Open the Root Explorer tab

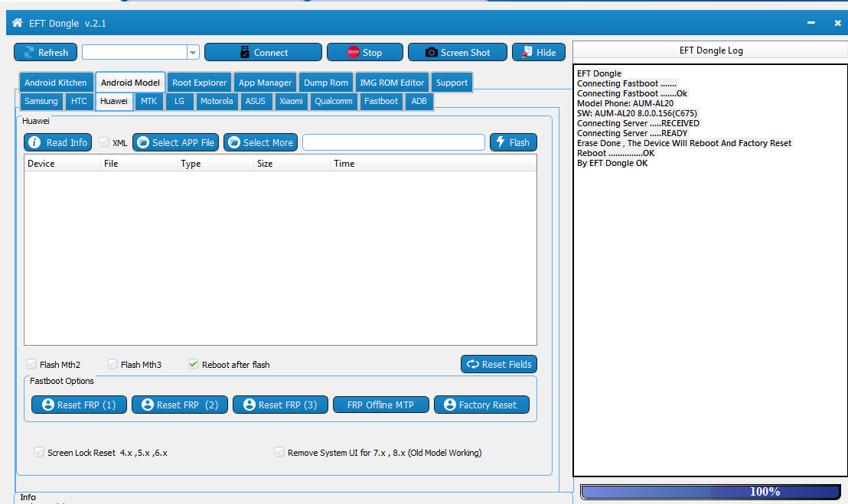(199, 83)
